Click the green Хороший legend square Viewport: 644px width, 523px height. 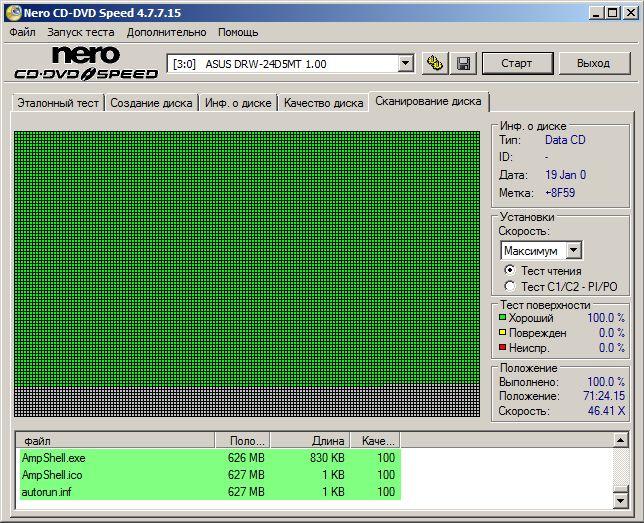[502, 318]
